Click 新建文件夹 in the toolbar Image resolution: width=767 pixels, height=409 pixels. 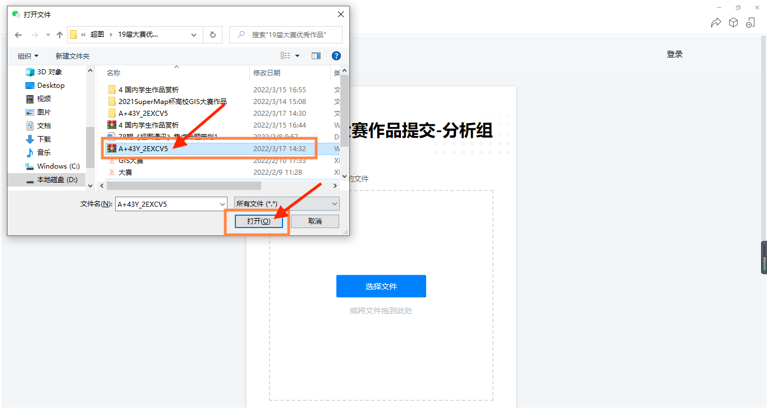tap(72, 56)
